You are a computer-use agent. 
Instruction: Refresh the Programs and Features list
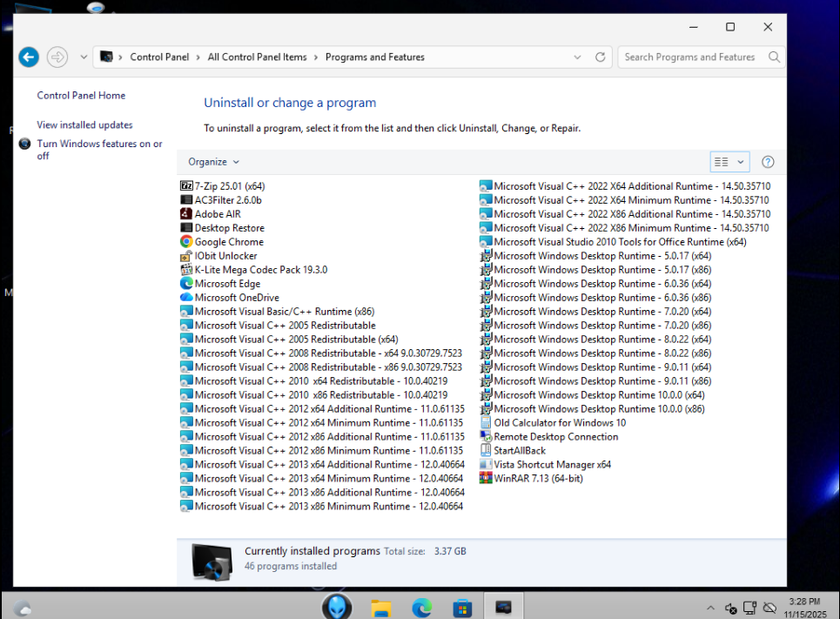click(x=600, y=57)
